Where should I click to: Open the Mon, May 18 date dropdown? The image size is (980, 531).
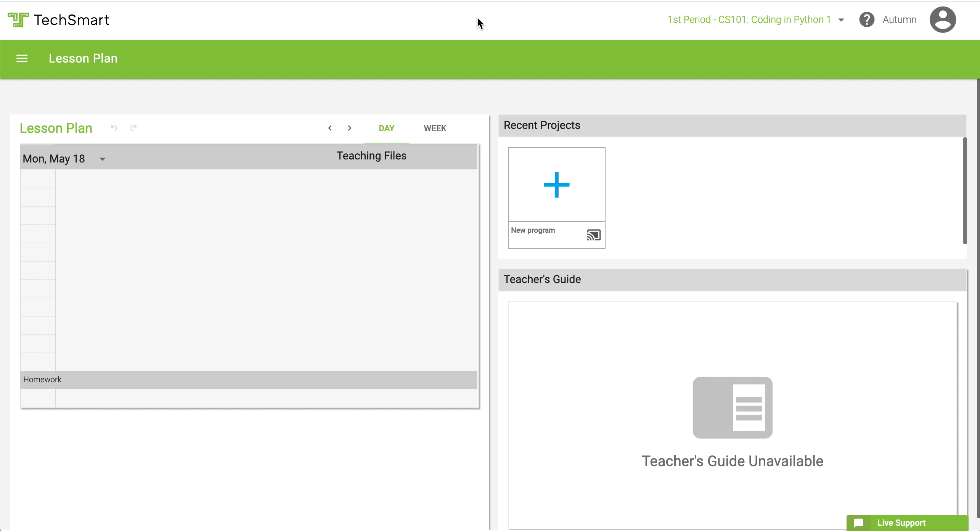(102, 159)
